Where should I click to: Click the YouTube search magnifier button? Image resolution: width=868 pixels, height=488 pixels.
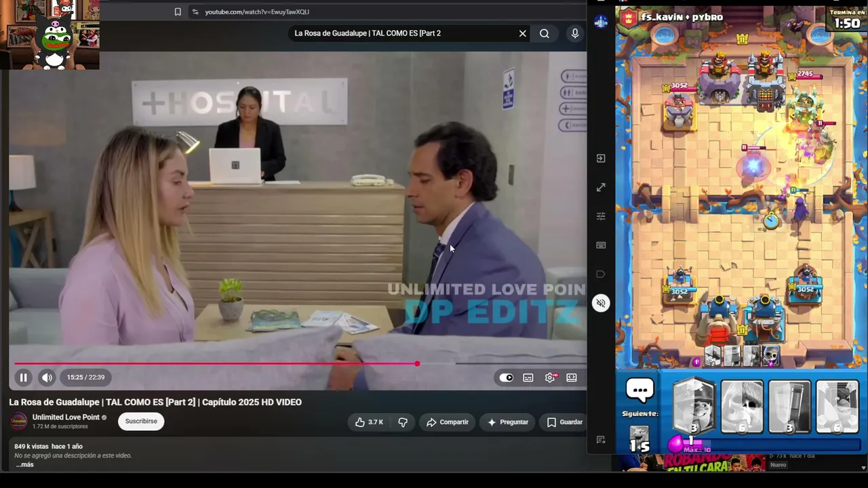pyautogui.click(x=545, y=33)
